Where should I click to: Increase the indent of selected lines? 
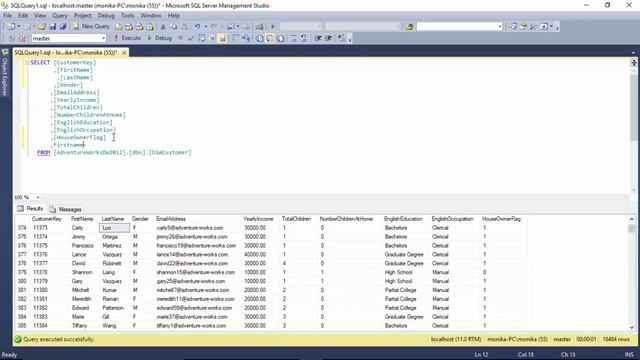(x=329, y=38)
